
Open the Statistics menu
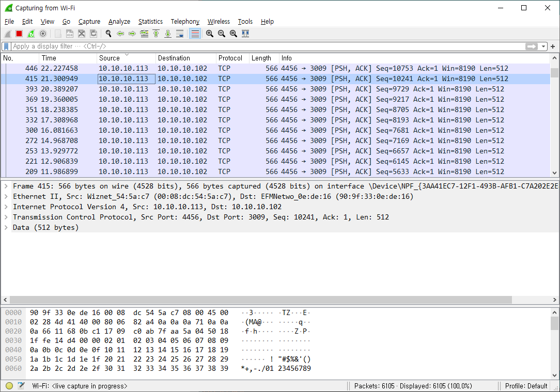coord(150,21)
